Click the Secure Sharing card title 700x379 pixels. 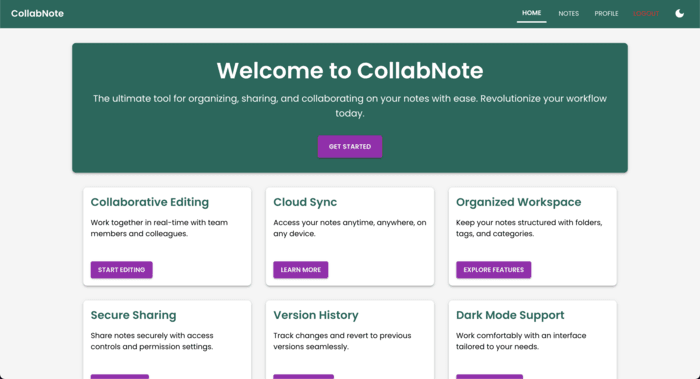133,315
